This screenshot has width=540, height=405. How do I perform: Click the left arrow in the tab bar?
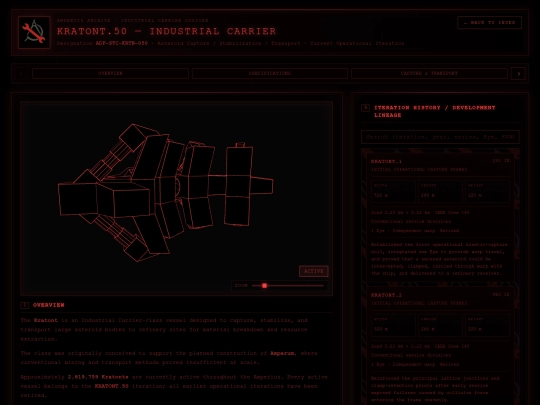(x=21, y=73)
